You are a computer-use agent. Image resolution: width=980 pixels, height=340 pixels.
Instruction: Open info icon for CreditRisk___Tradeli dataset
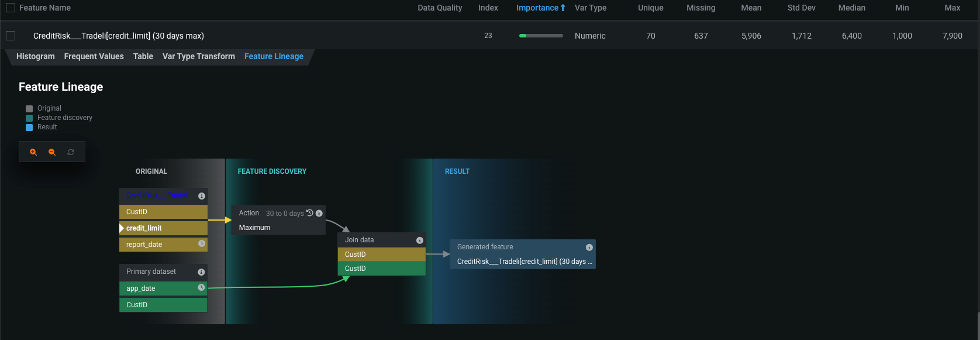[x=202, y=196]
